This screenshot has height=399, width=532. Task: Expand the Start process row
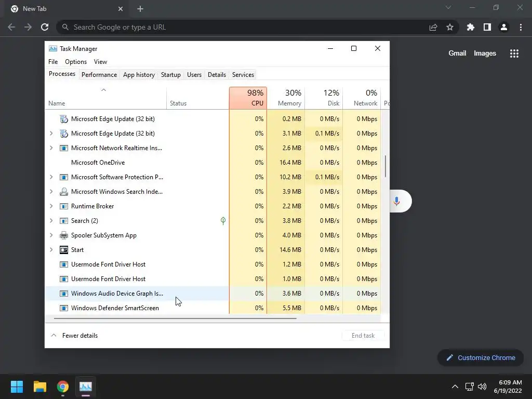(x=51, y=250)
